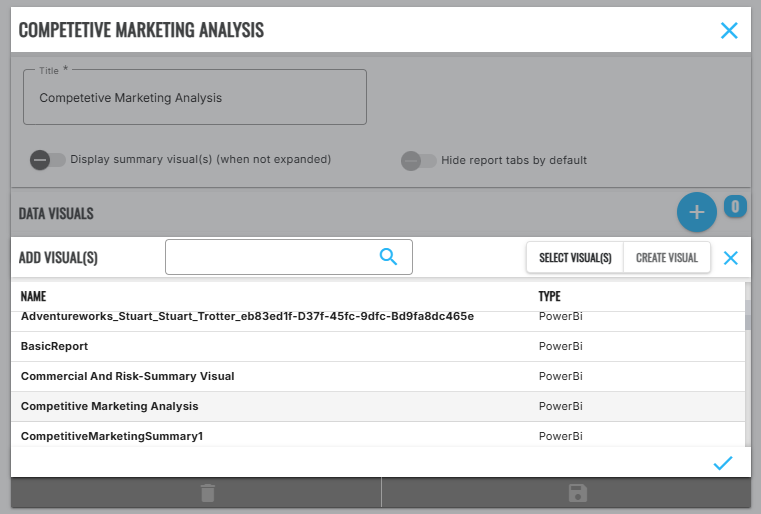Close the Competetive Marketing Analysis dialog

(x=729, y=31)
